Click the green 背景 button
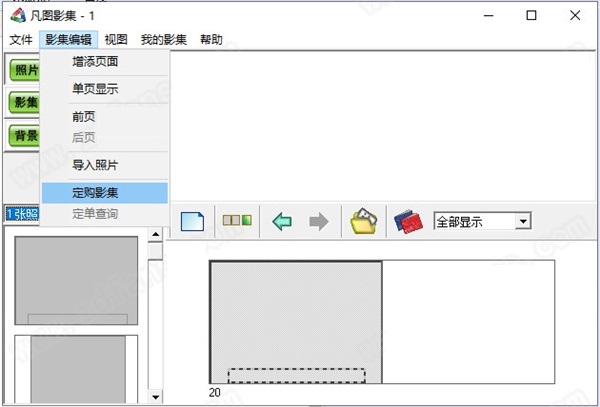Screen dimensions: 600x407 24,135
